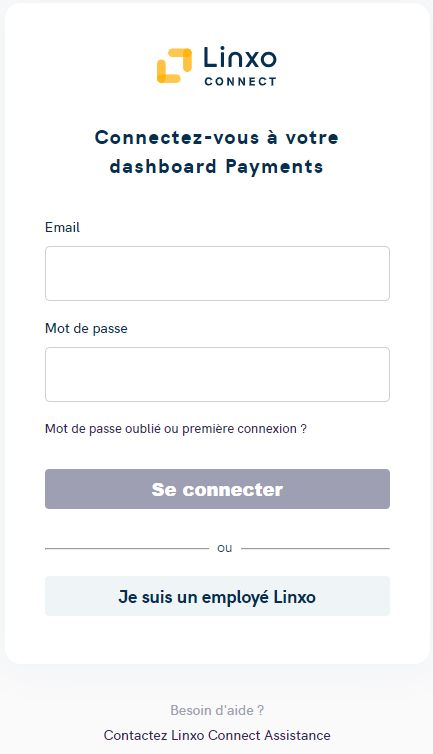Click the heading Connectez-vous à votre dashboard
The image size is (433, 754).
[x=216, y=152]
